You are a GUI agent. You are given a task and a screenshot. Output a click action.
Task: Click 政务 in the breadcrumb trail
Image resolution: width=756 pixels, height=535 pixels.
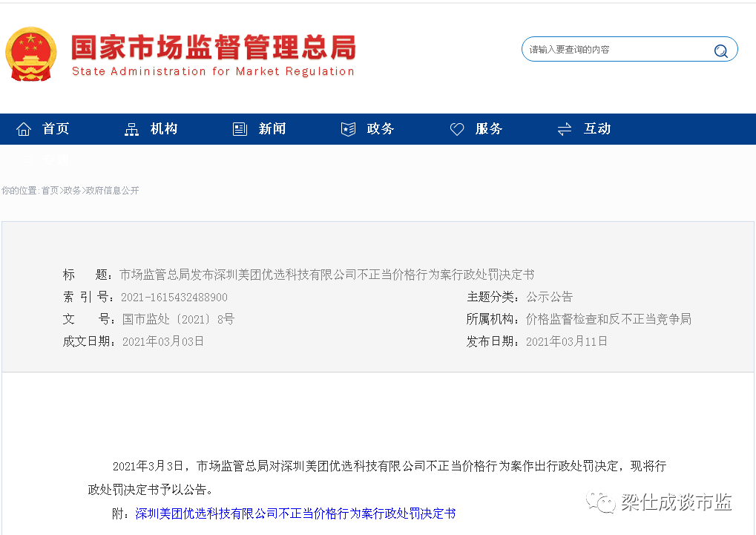tap(72, 191)
